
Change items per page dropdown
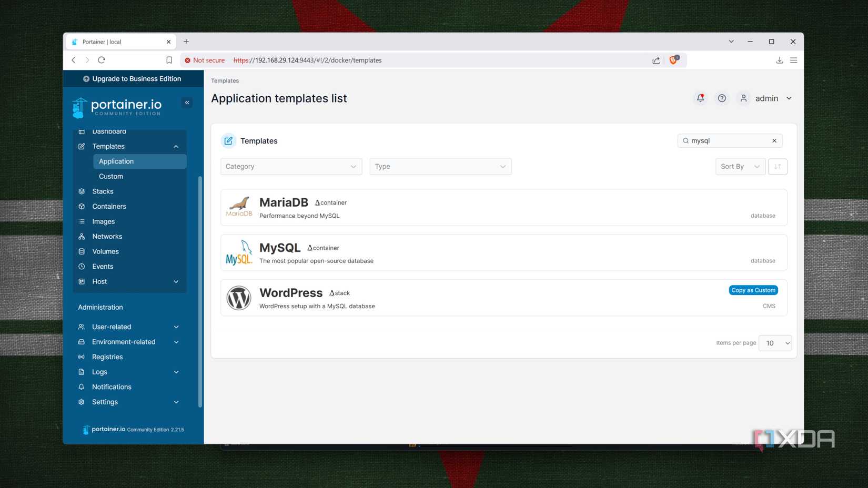(774, 343)
